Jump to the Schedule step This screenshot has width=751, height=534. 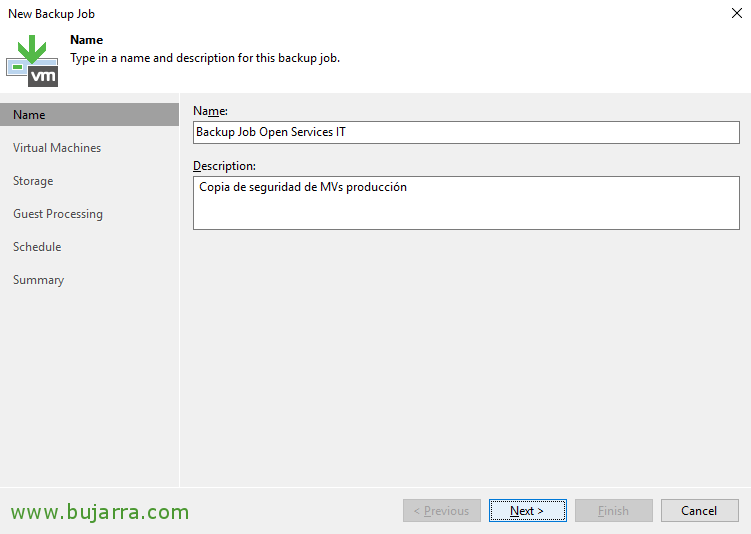37,247
